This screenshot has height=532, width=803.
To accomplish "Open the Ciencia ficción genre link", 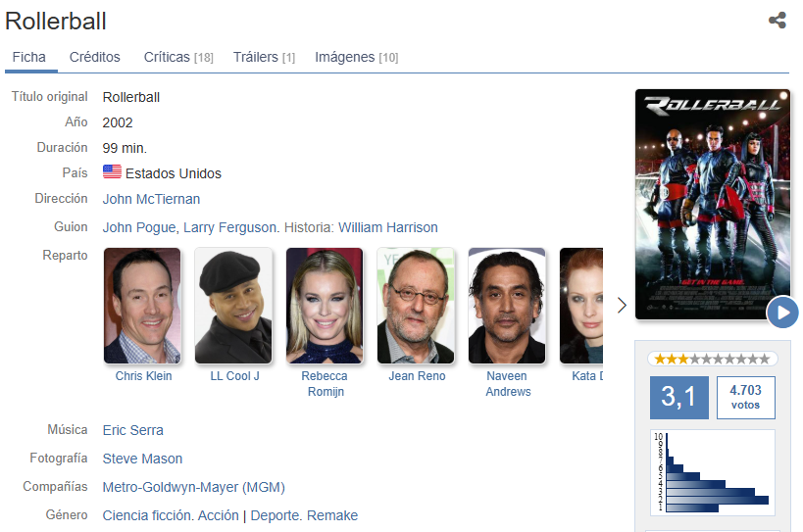I will pyautogui.click(x=147, y=515).
